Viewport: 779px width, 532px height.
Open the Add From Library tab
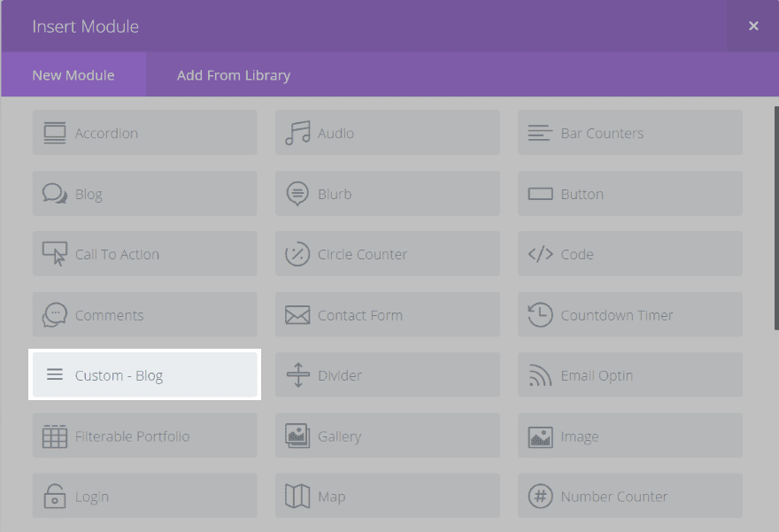pyautogui.click(x=234, y=75)
